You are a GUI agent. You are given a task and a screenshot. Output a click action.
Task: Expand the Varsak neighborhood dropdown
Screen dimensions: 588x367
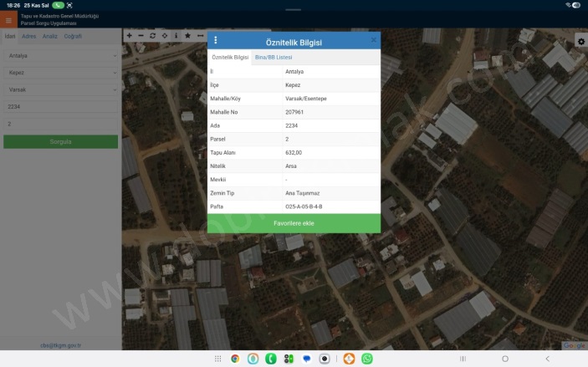[x=60, y=89]
